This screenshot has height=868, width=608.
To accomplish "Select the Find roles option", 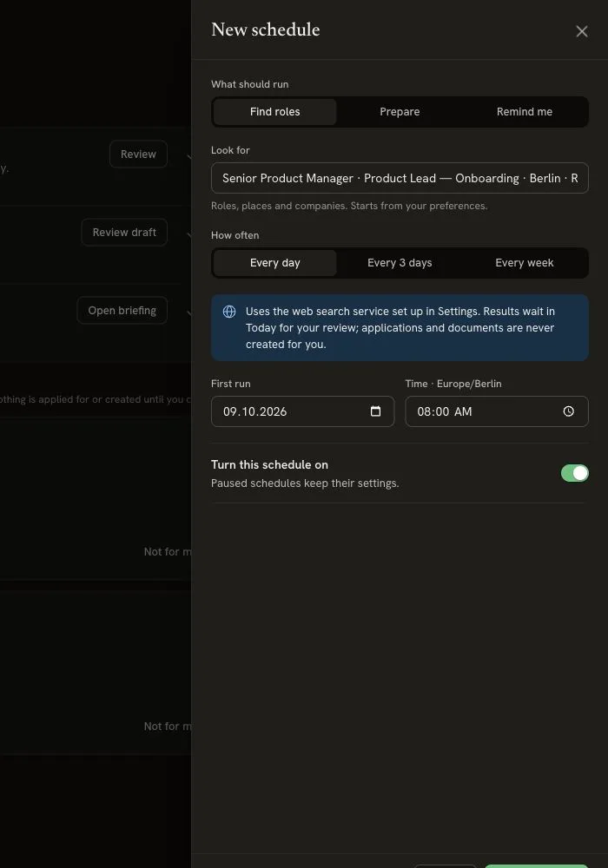I will click(274, 112).
